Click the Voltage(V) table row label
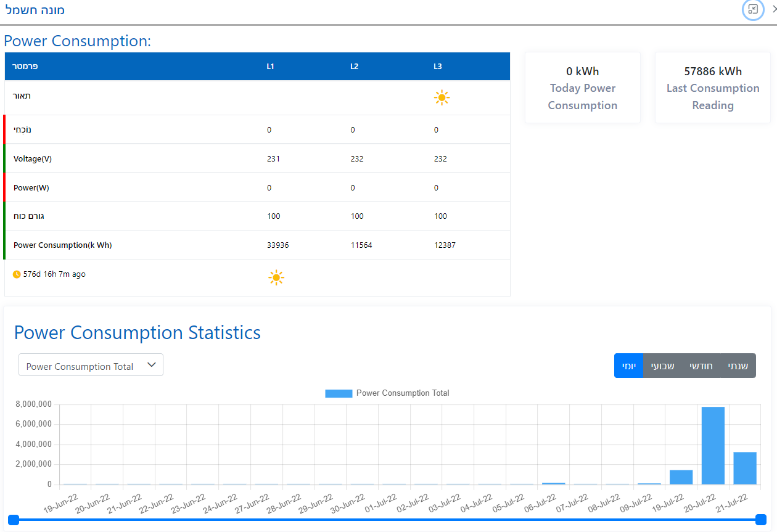The image size is (777, 532). click(33, 158)
